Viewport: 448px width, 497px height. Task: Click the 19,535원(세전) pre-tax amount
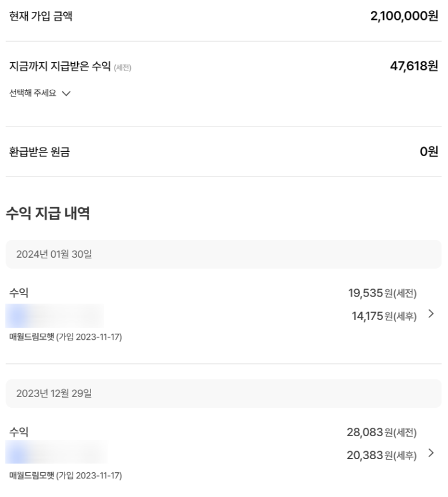click(382, 293)
